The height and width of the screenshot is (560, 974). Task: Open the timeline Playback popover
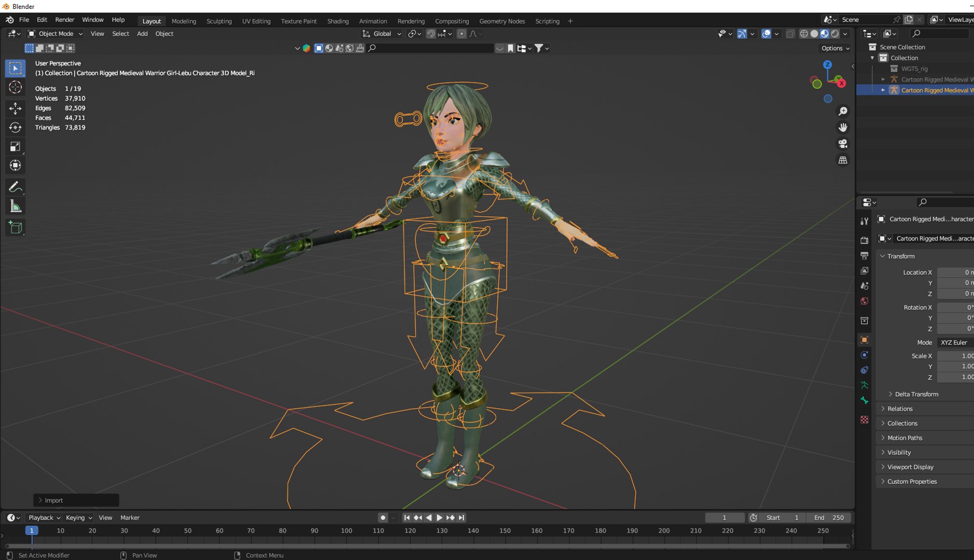click(x=44, y=517)
